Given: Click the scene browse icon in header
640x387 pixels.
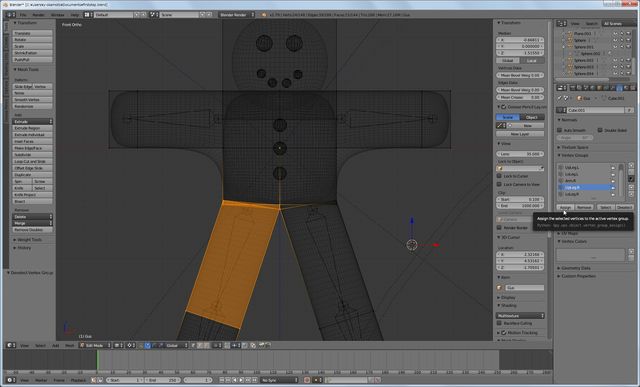Looking at the screenshot, I should [x=154, y=15].
